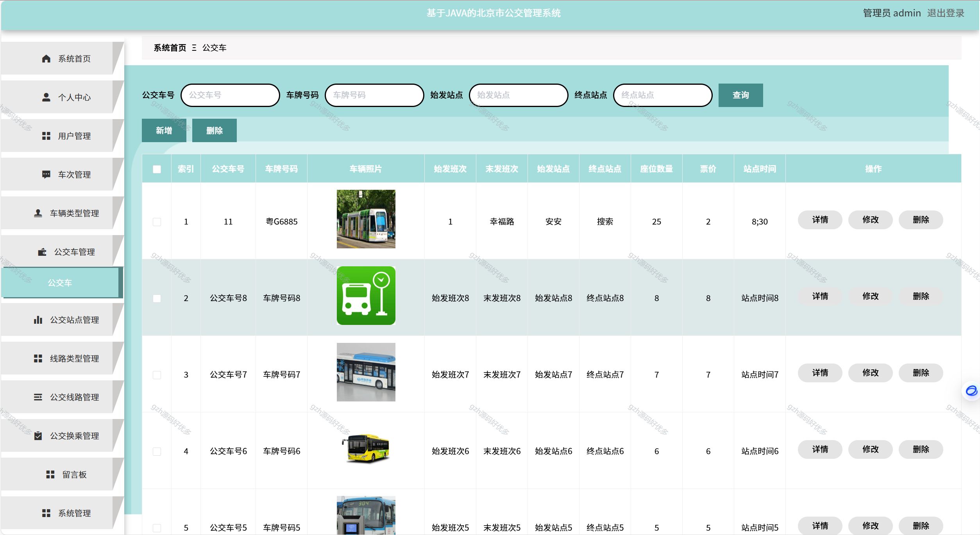Viewport: 980px width, 535px height.
Task: Toggle the select-all checkbox in table header
Action: coord(157,169)
